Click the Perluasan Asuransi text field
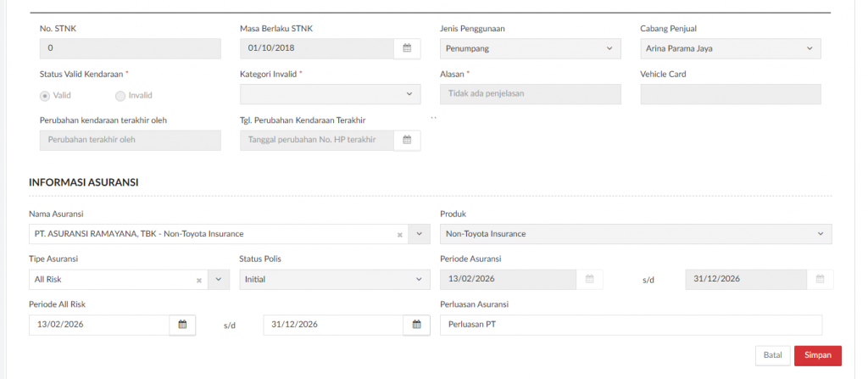The width and height of the screenshot is (868, 379). point(631,325)
